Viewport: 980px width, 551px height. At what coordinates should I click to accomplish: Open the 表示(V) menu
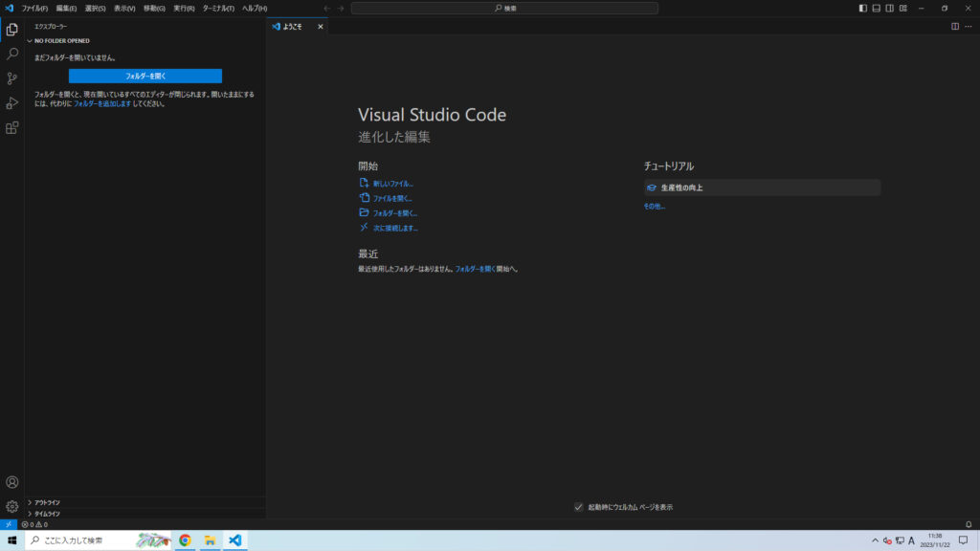[124, 8]
